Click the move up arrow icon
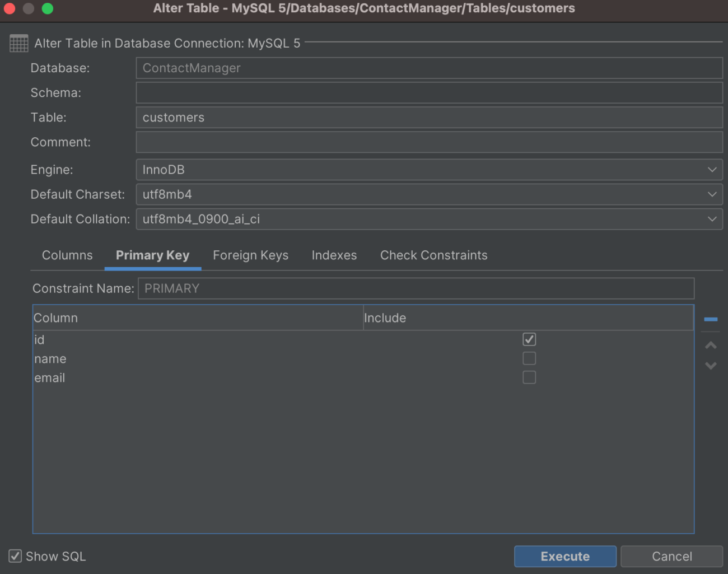Image resolution: width=728 pixels, height=574 pixels. [710, 346]
